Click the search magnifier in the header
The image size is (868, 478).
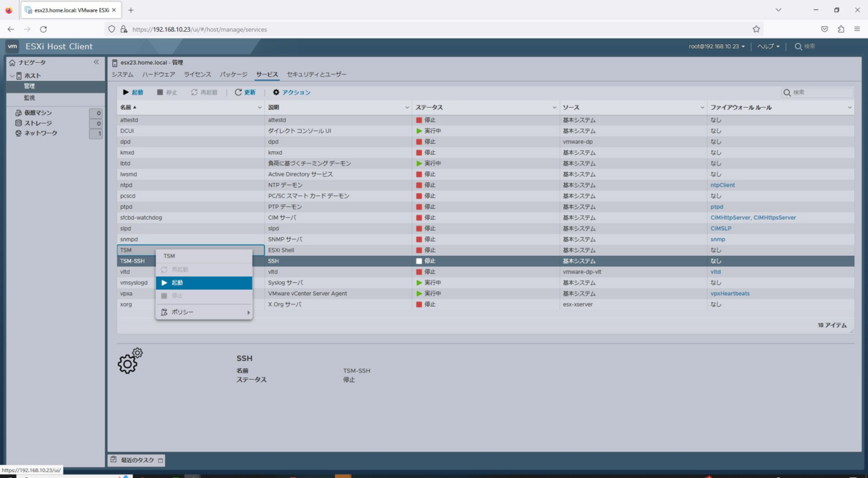(x=798, y=46)
